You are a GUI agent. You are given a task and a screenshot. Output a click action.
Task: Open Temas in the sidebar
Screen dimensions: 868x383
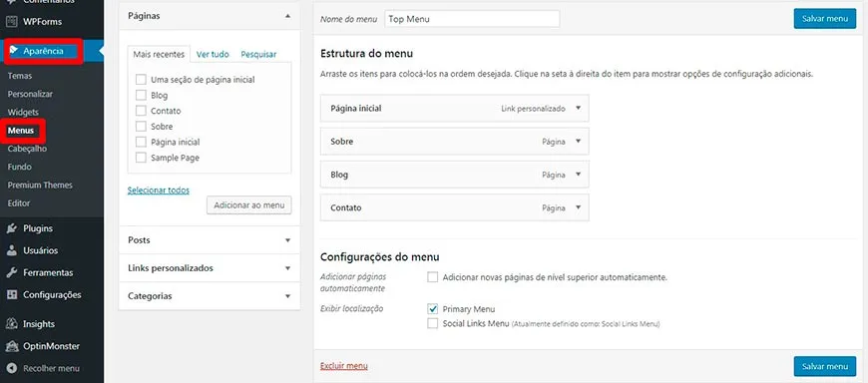[20, 76]
